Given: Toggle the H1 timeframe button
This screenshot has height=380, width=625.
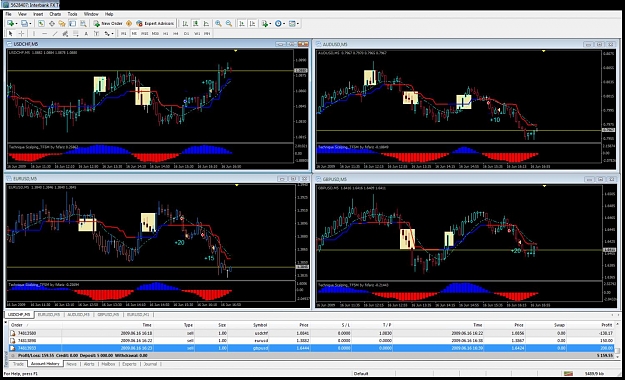Looking at the screenshot, I should [165, 34].
